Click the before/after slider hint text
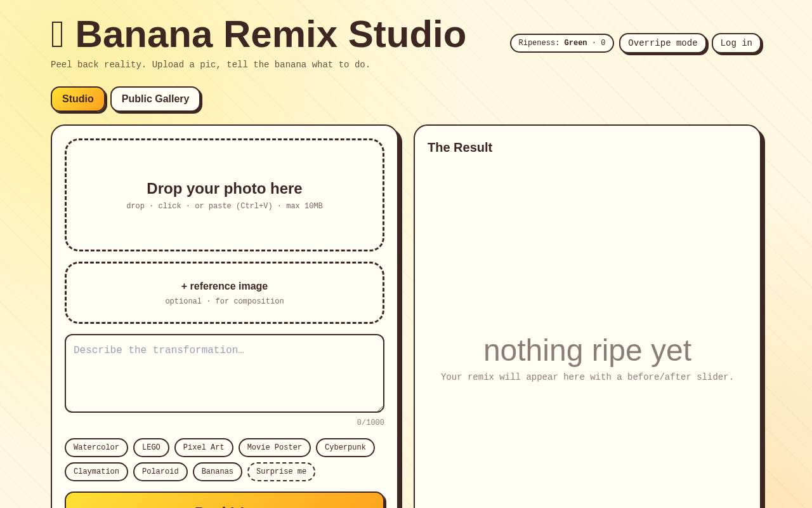Screen dimensions: 812x508 tap(587, 377)
